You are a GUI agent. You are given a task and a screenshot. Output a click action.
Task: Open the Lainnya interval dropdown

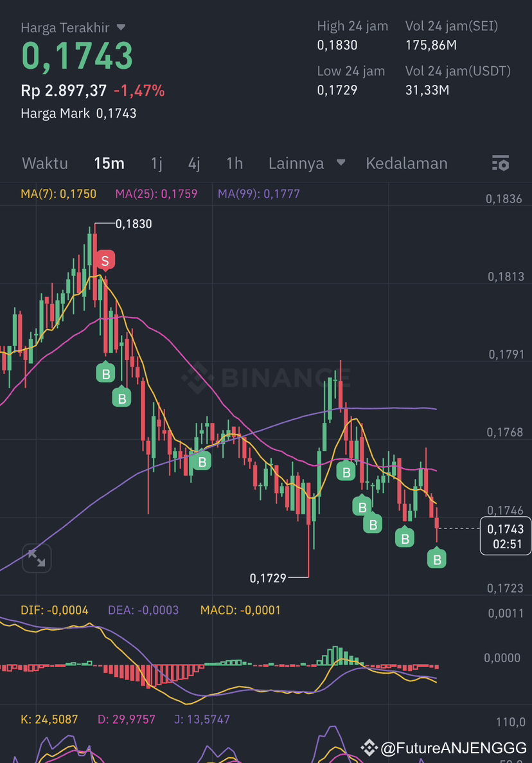pos(307,163)
